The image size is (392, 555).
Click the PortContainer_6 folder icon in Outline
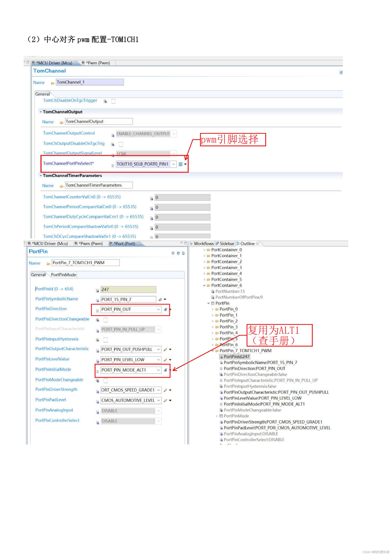coord(208,285)
